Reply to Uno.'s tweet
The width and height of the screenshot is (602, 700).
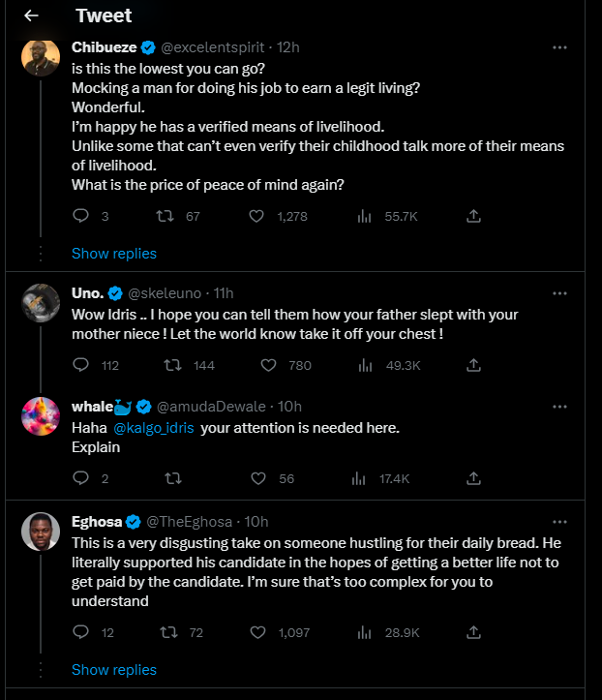click(81, 365)
